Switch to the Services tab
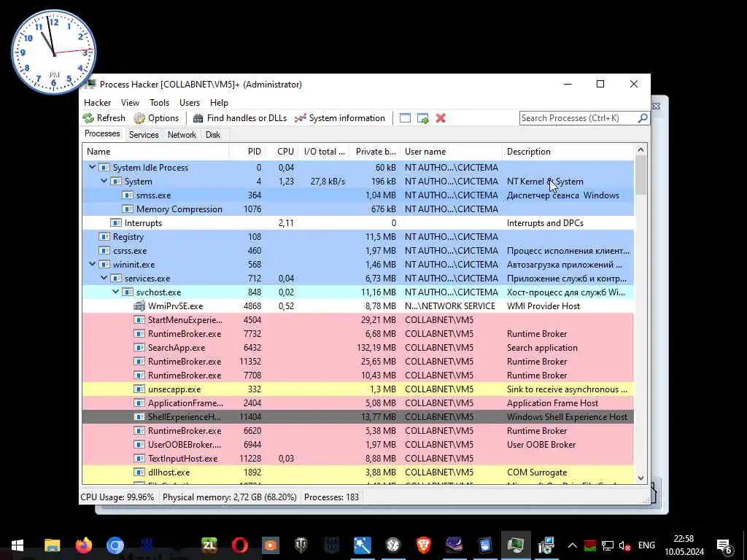The image size is (747, 560). coord(144,135)
